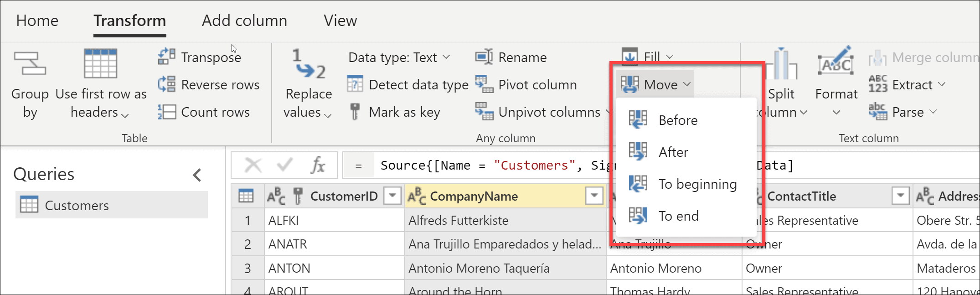Screen dimensions: 980x295
Task: Click the Antonio Moreno Taquería cell
Action: click(505, 268)
